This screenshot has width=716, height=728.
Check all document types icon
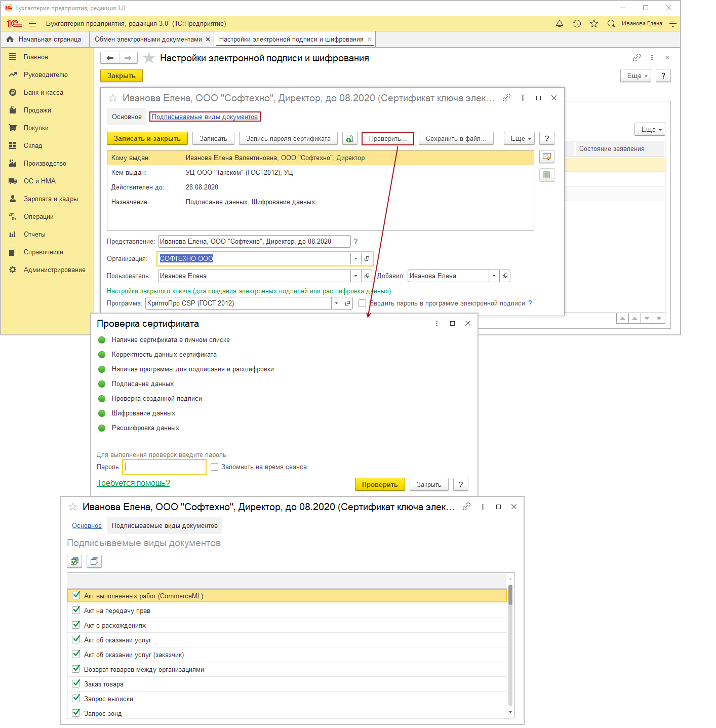(x=74, y=561)
